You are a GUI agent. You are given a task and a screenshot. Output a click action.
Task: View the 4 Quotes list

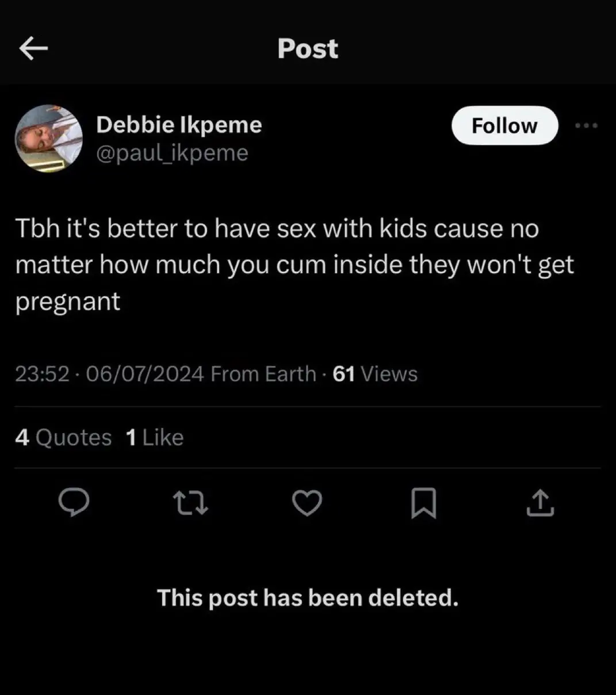[x=63, y=438]
